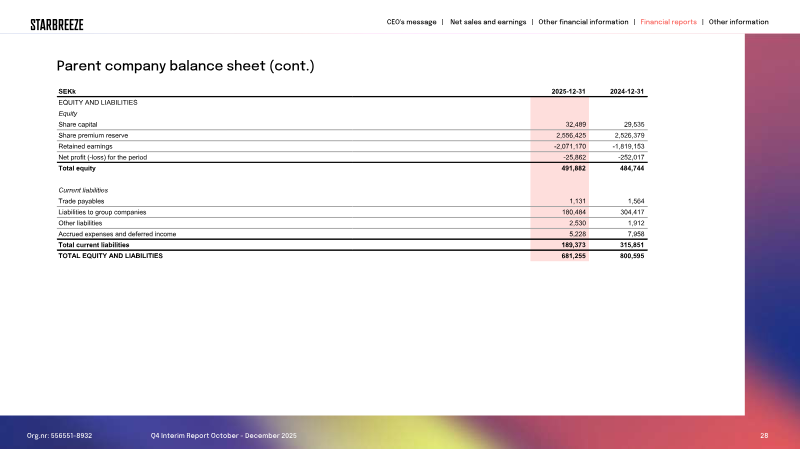Select 'Accrued expenses and deferred income' label
This screenshot has height=449, width=800.
point(117,234)
